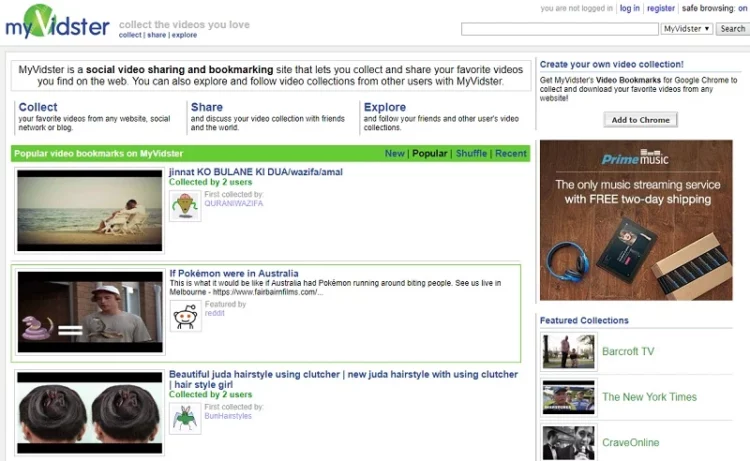Click the Share heading
Screen dimensions: 750x461
click(x=207, y=107)
